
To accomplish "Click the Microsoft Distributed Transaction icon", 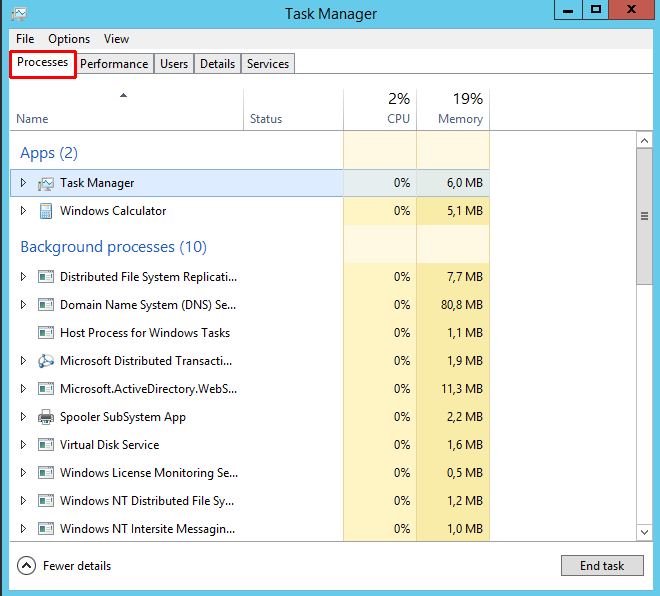I will pos(46,361).
